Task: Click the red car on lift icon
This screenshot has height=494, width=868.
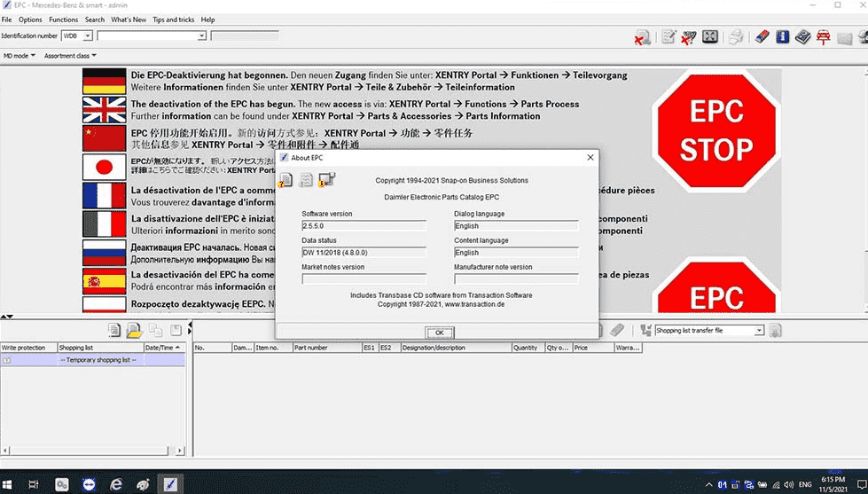Action: tap(823, 37)
